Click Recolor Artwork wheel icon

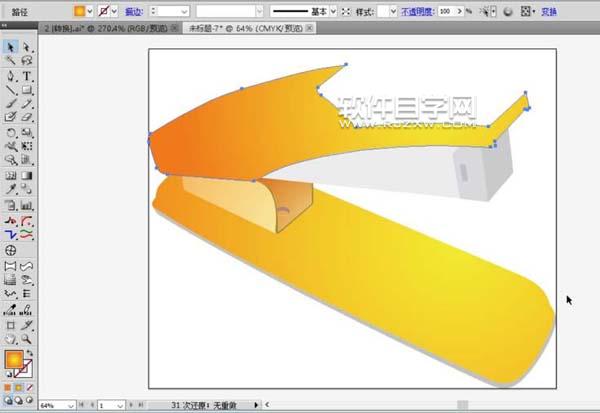coord(508,12)
